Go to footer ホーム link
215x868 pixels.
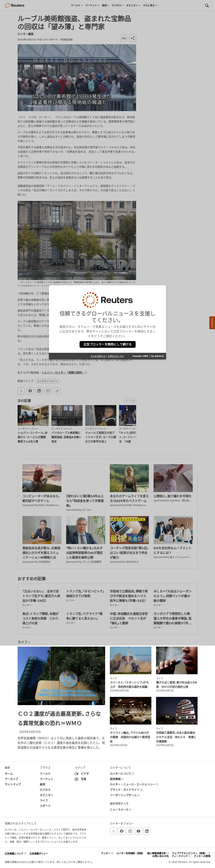tap(9, 774)
